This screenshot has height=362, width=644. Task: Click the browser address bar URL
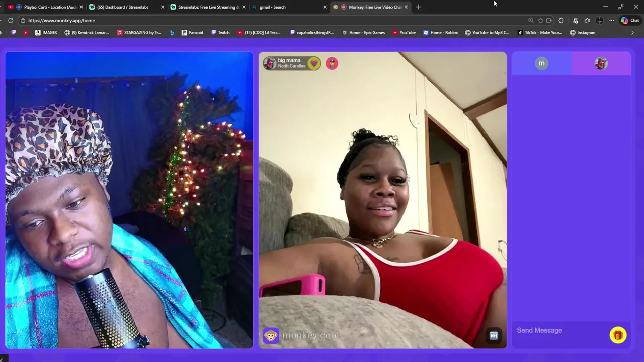pos(61,21)
